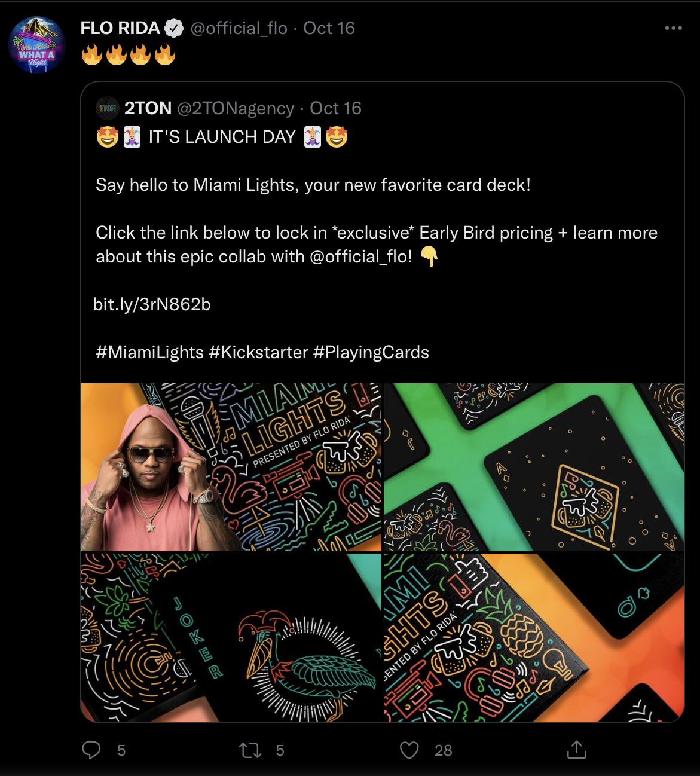Open the FLO RIDA display name
The height and width of the screenshot is (776, 700).
tap(120, 28)
